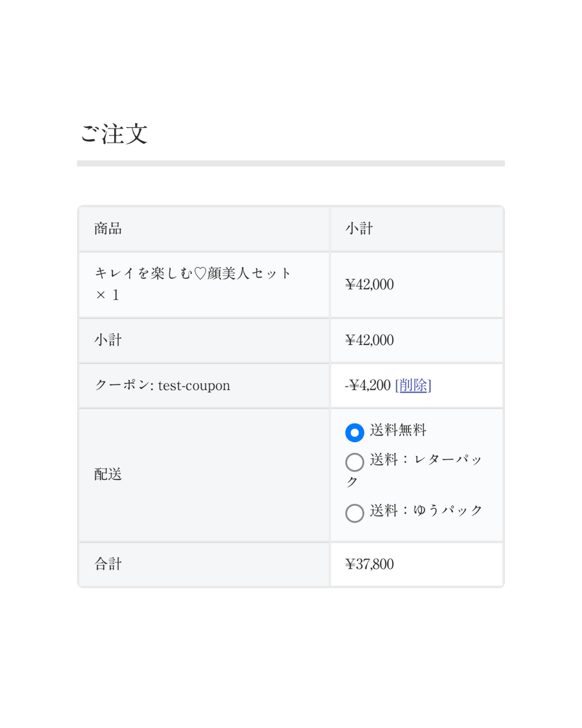Select the 送料無料 radio button
Viewport: 582px width, 728px height.
click(x=355, y=432)
